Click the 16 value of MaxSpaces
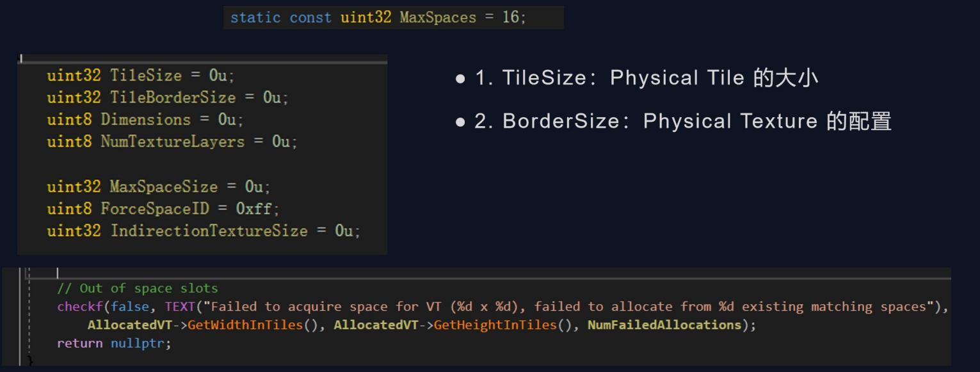Viewport: 980px width, 372px height. tap(511, 17)
